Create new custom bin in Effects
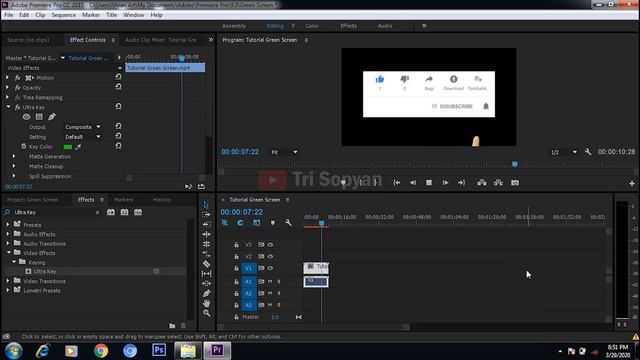 (x=172, y=326)
